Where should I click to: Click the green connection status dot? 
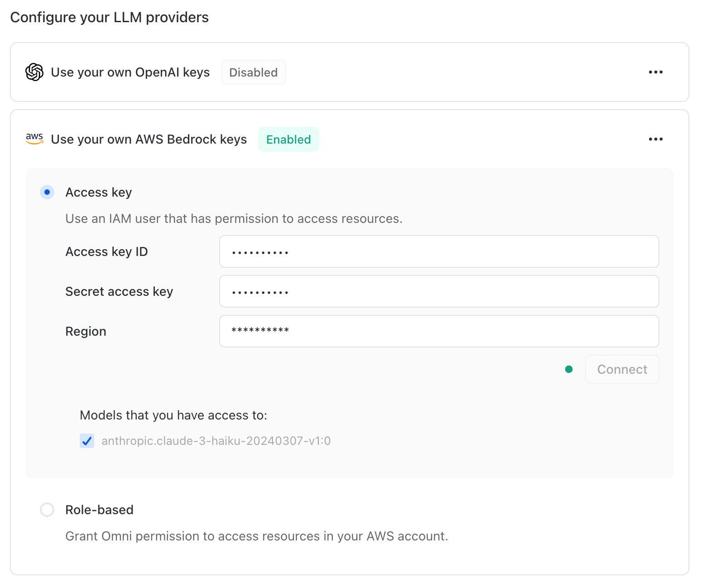569,369
